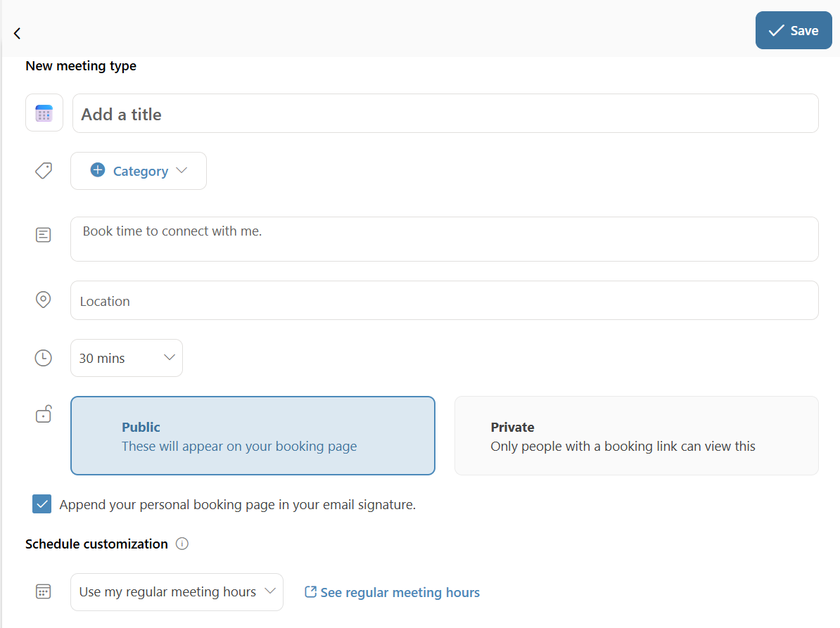The width and height of the screenshot is (840, 628).
Task: Click the meeting description text box
Action: pos(445,239)
